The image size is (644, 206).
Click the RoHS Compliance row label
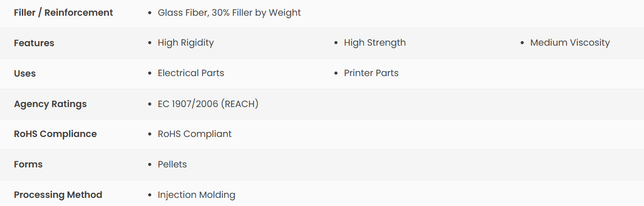pos(55,134)
